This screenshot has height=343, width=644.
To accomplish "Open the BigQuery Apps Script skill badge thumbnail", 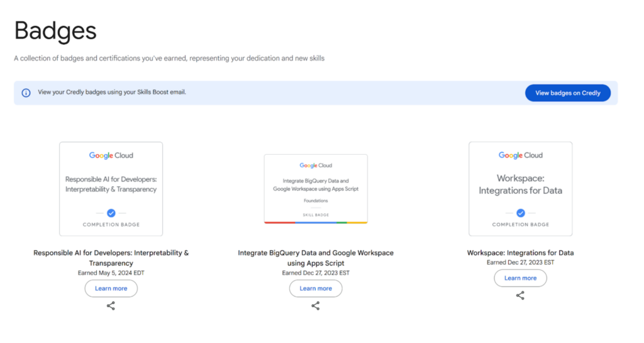I will 316,189.
